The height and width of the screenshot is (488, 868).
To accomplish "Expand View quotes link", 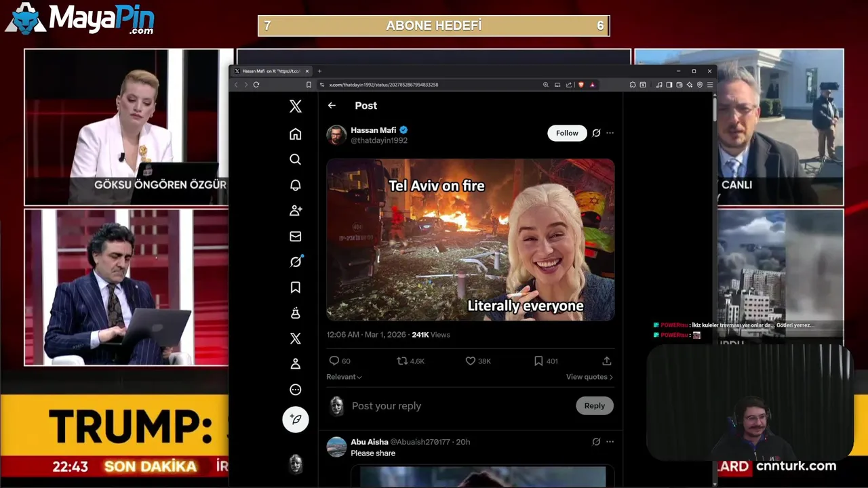I will coord(589,377).
